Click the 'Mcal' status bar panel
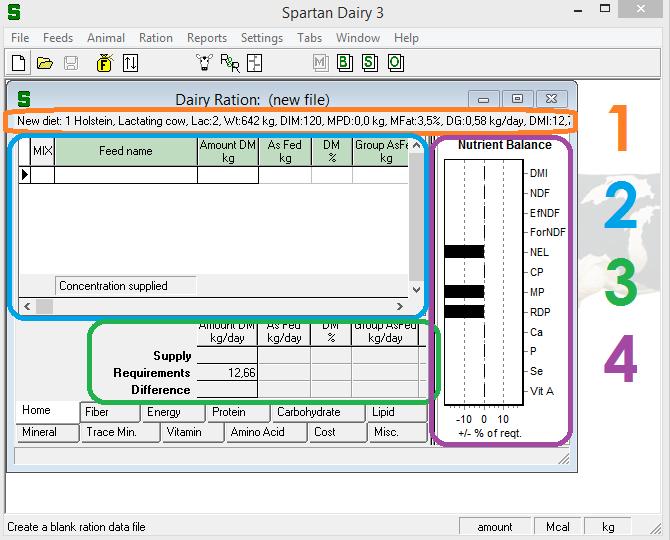Screen dimensions: 670x540 (x=558, y=527)
